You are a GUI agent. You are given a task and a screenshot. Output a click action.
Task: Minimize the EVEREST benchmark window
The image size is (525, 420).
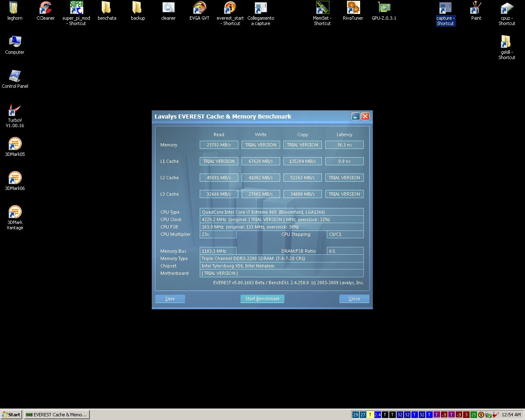coord(356,116)
